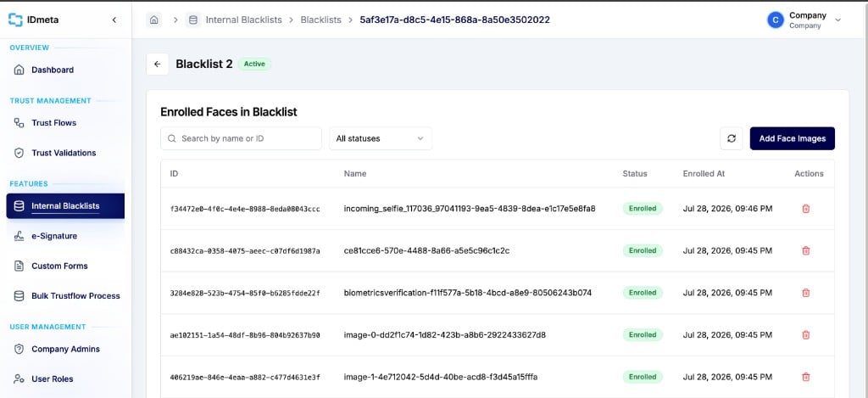The width and height of the screenshot is (868, 398).
Task: Click the Name column header
Action: point(355,173)
